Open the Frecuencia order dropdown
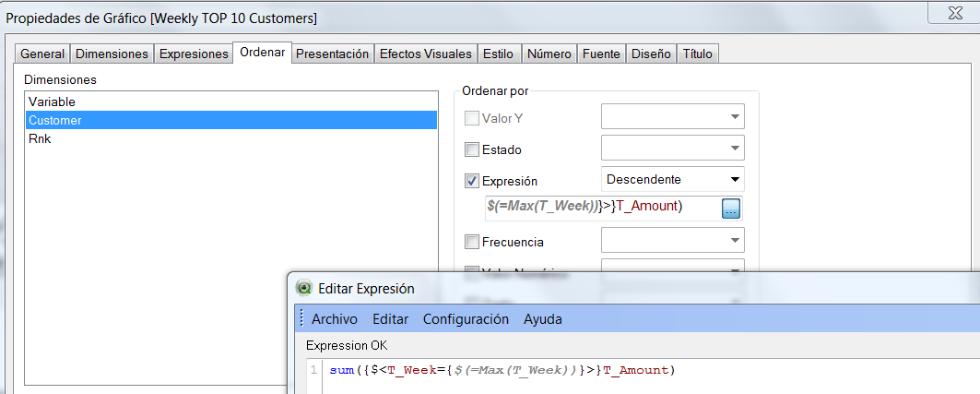 point(672,240)
